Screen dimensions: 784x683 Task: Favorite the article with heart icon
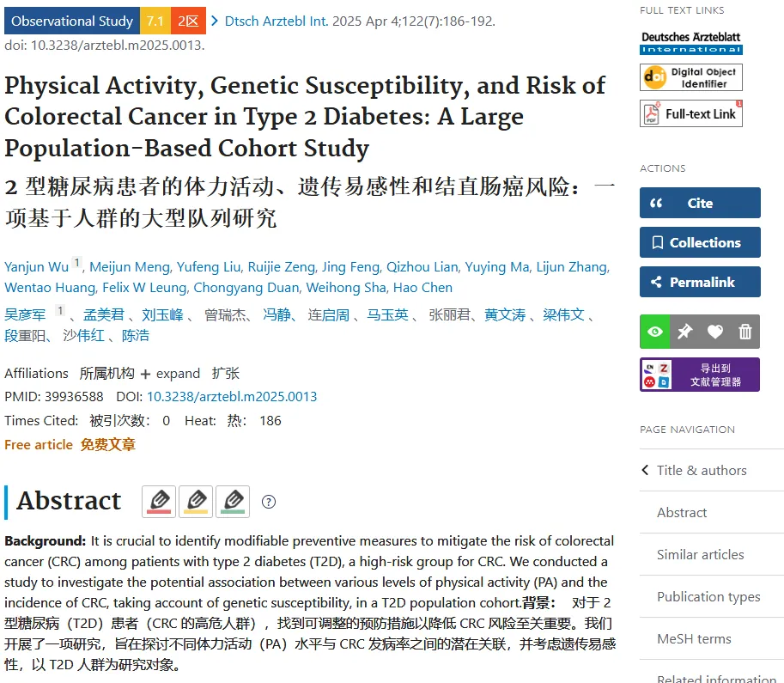click(x=715, y=332)
